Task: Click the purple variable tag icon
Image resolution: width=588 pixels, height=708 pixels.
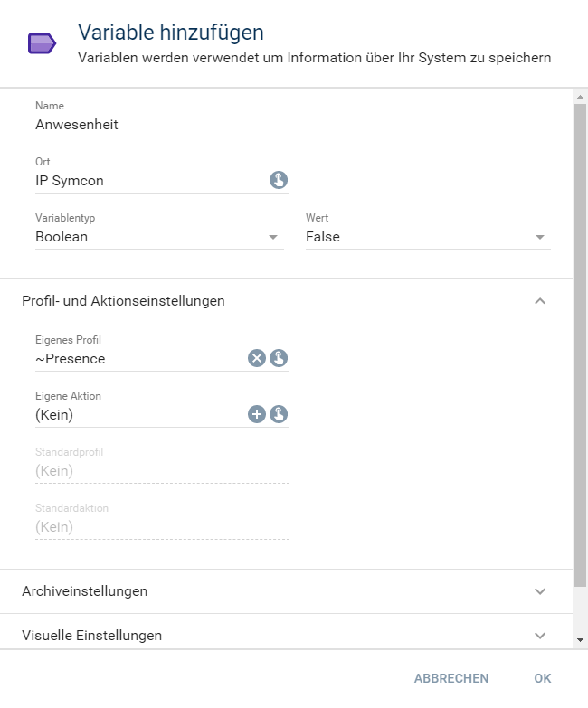Action: 42,43
